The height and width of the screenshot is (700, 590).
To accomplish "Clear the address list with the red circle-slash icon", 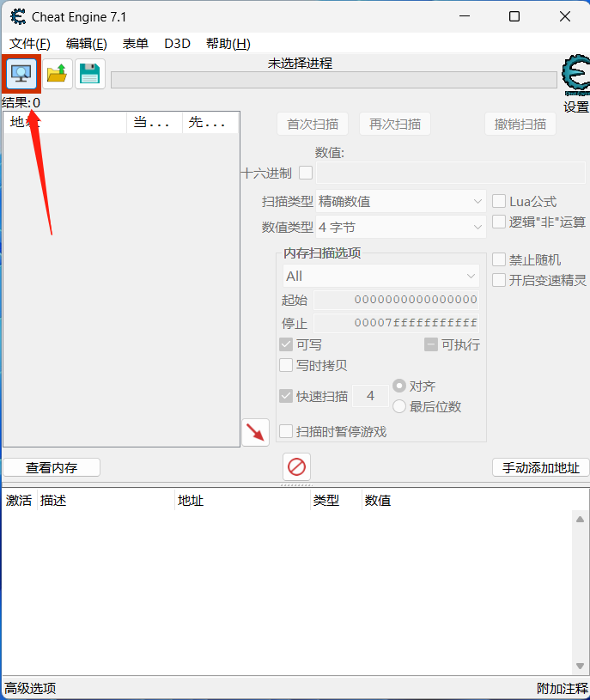I will coord(297,467).
